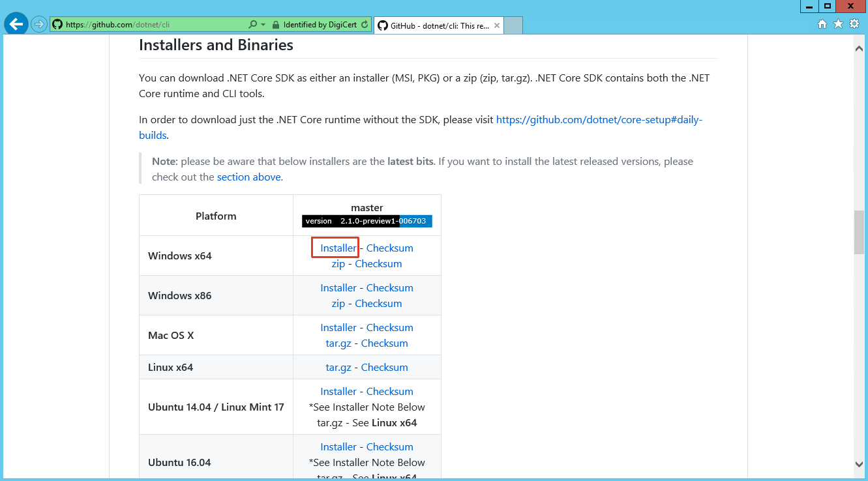Screen dimensions: 868x481
Task: Open Mac OS X Installer Checksum link
Action: point(389,327)
